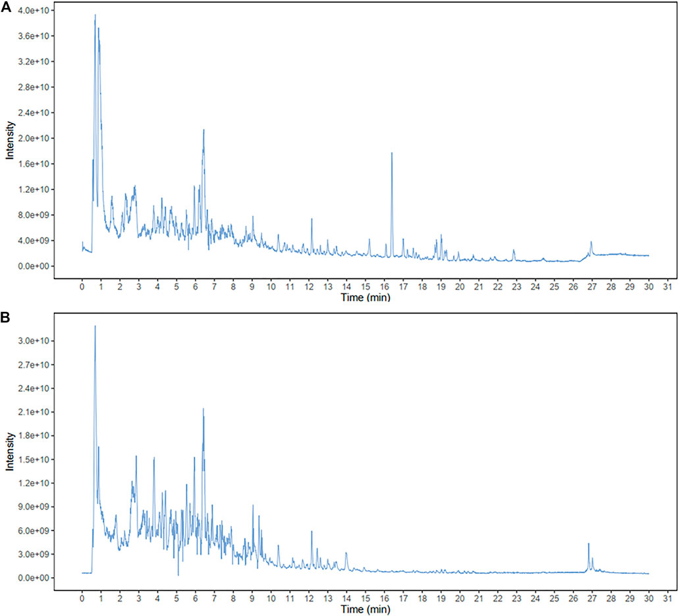Click the panel letter A label
This screenshot has width=679, height=616.
[6, 7]
